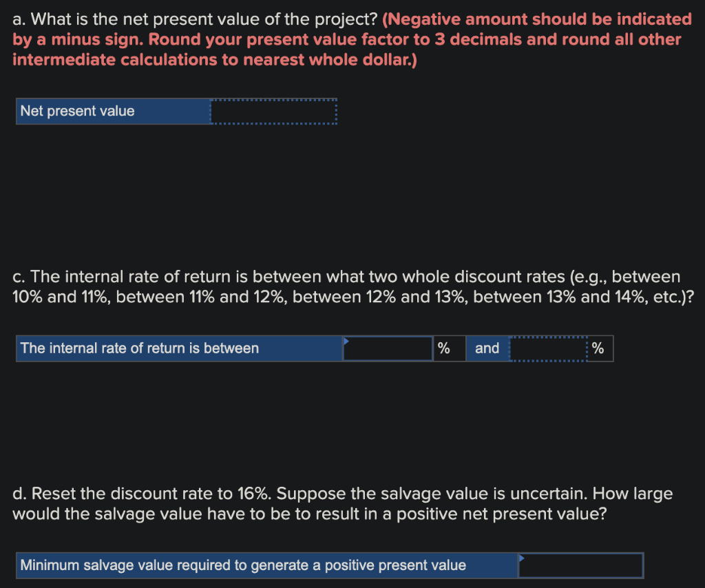Viewport: 705px width, 588px height.
Task: Click the red instruction text in part a
Action: pos(344,39)
